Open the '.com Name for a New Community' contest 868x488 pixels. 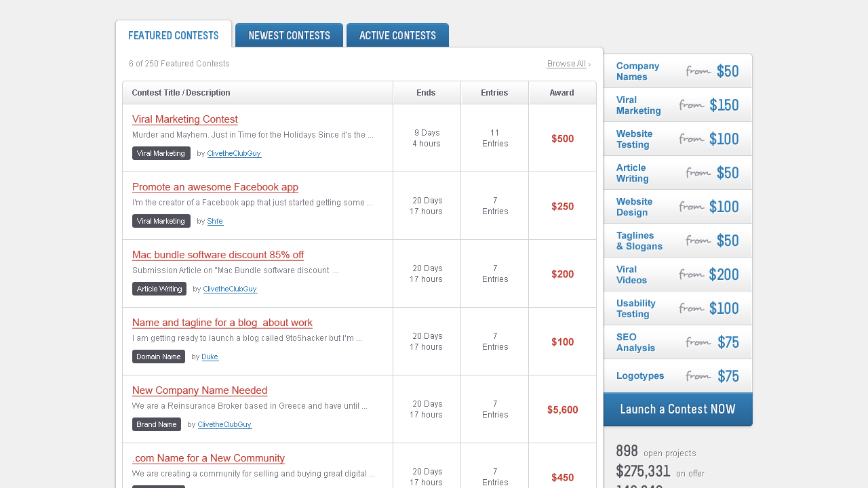tap(208, 458)
